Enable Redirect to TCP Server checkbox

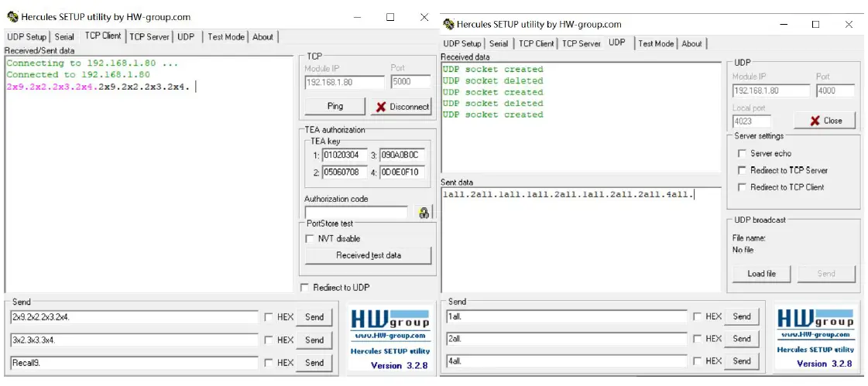[742, 170]
